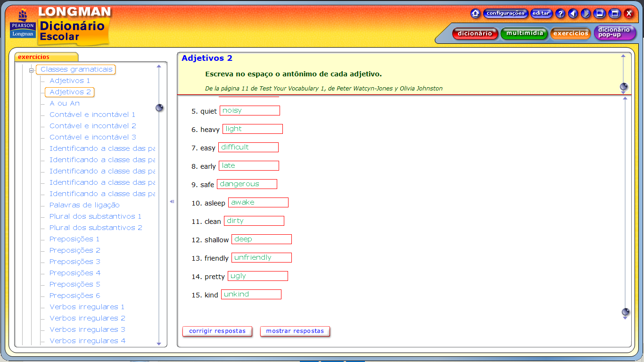The image size is (644, 362).
Task: Click the exercise tree scrollbar thumb
Action: [159, 108]
